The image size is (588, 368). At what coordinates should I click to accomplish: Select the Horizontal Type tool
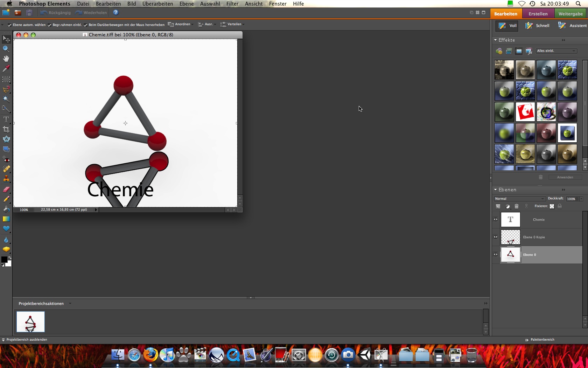tap(6, 120)
